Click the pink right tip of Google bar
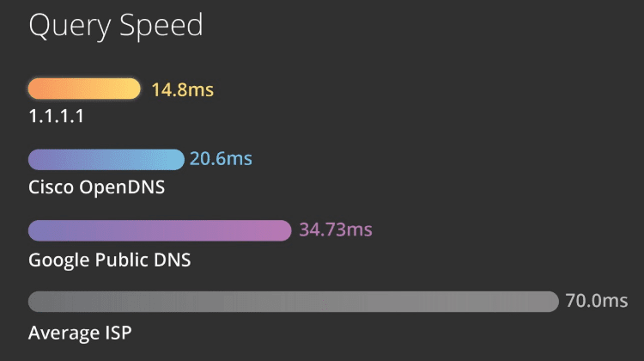 [x=285, y=230]
